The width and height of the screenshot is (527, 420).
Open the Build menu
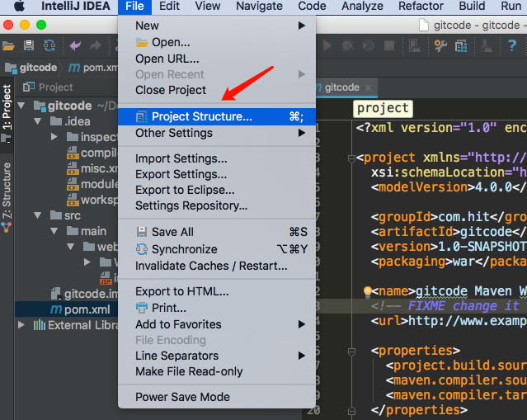472,6
